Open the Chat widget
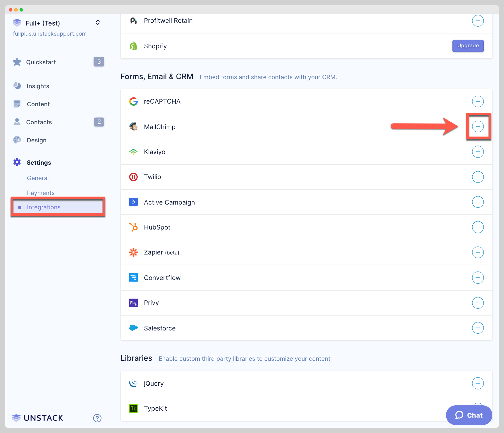This screenshot has width=504, height=433. pyautogui.click(x=469, y=415)
